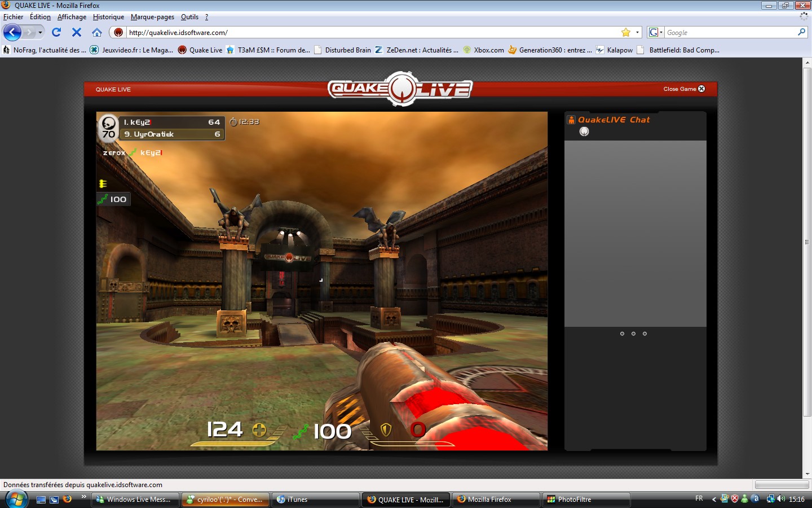Open the Quake Live bookmark

click(x=200, y=50)
